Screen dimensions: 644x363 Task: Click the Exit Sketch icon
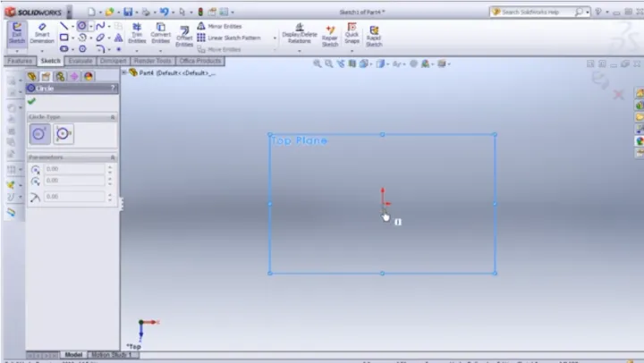click(x=16, y=33)
